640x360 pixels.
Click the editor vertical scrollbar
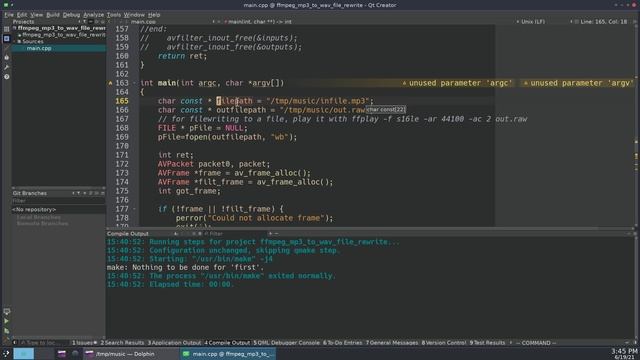pos(636,124)
